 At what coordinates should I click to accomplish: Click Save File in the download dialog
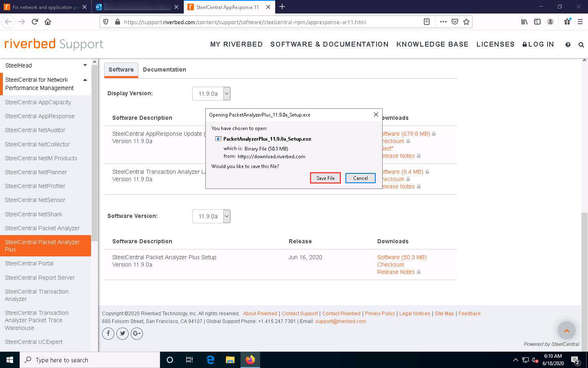pos(325,178)
